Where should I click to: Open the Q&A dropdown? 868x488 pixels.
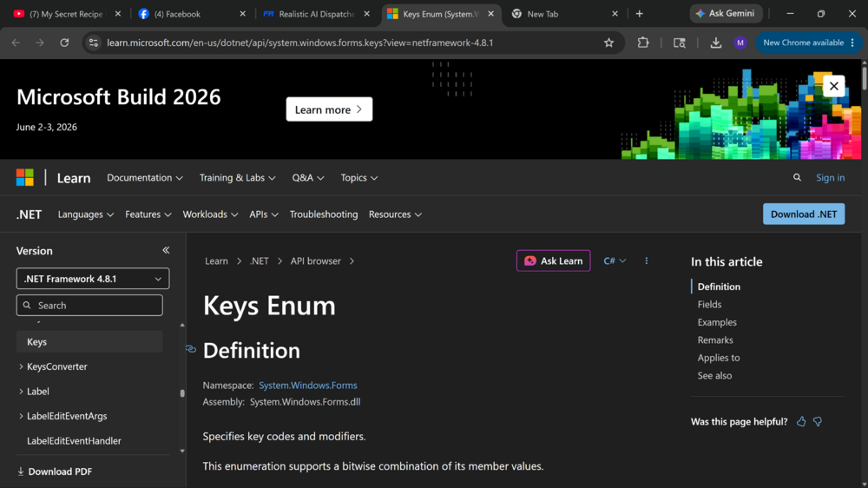[308, 178]
